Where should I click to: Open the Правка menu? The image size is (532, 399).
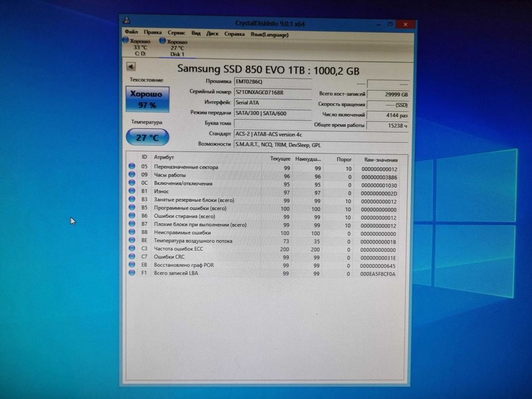coord(153,32)
